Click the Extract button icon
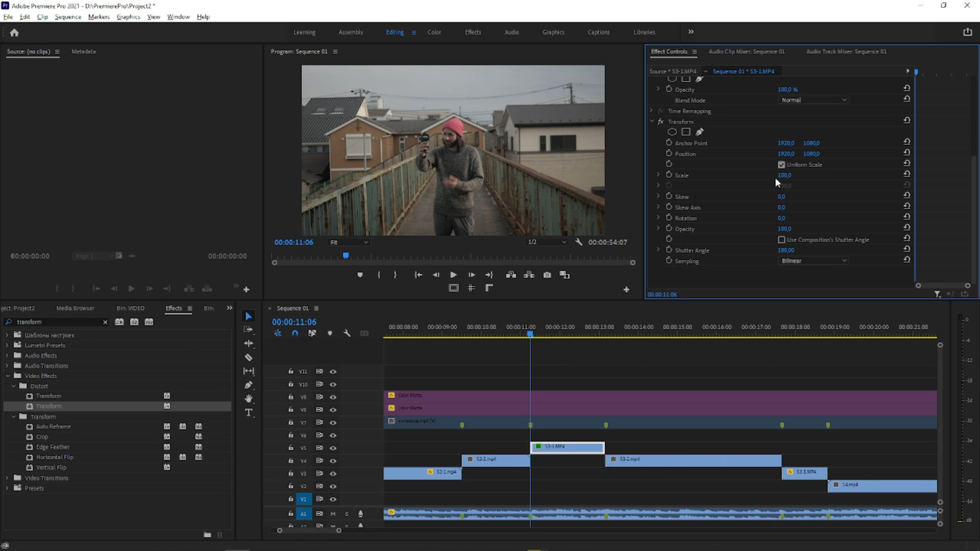This screenshot has height=551, width=980. click(x=529, y=275)
